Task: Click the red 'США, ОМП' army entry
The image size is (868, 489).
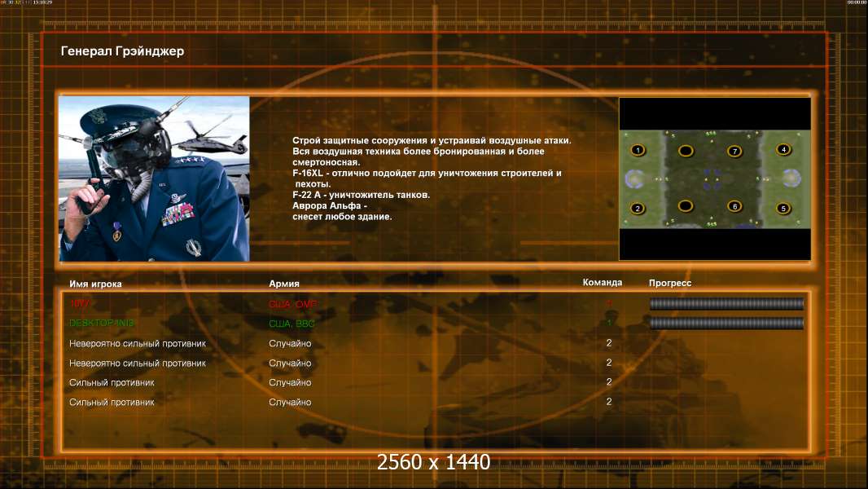Action: tap(293, 304)
